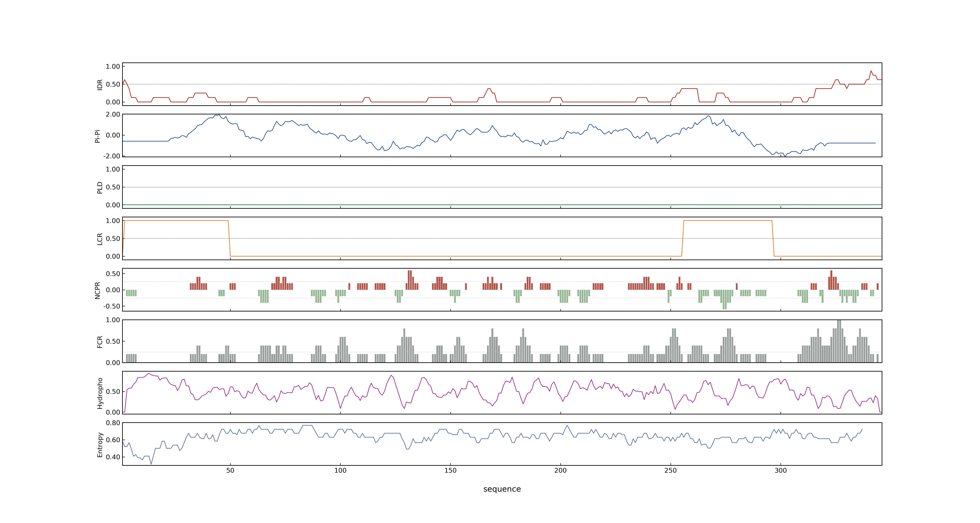Click the FCR y-axis label
The height and width of the screenshot is (523, 980).
point(100,341)
